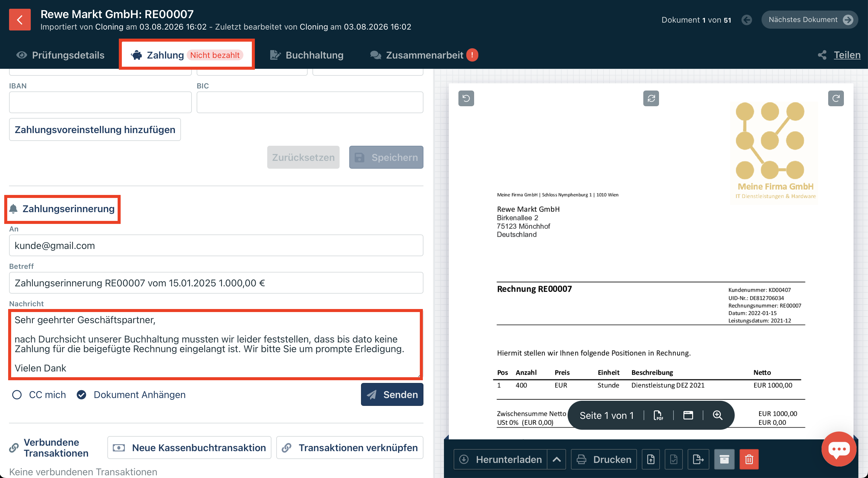Click Zahlungsvoreinstellung hinzufügen
Image resolution: width=868 pixels, height=478 pixels.
pos(95,129)
